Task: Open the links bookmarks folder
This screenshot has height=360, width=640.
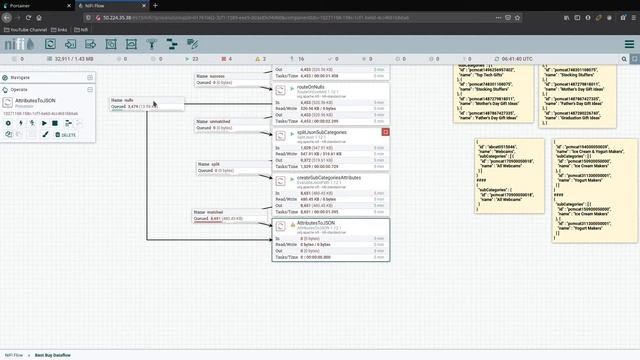Action: coord(59,30)
